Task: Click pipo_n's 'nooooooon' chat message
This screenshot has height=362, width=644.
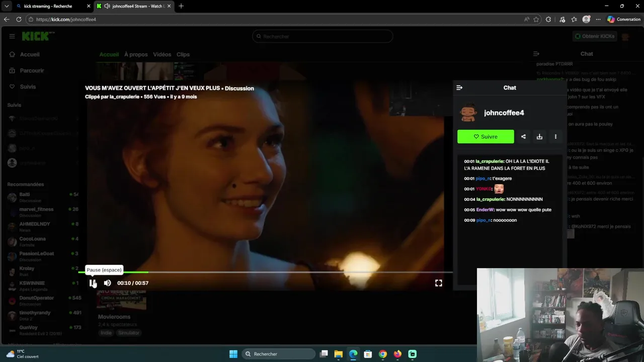Action: pyautogui.click(x=491, y=220)
